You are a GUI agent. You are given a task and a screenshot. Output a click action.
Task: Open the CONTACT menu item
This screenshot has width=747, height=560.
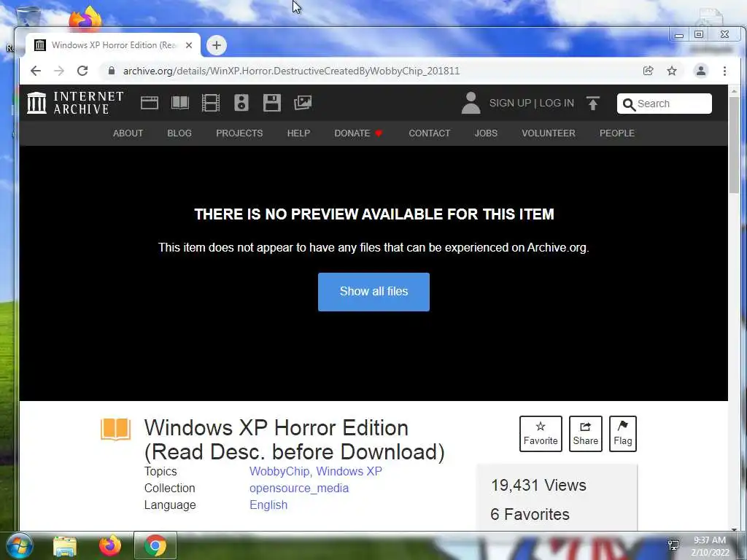click(x=429, y=133)
